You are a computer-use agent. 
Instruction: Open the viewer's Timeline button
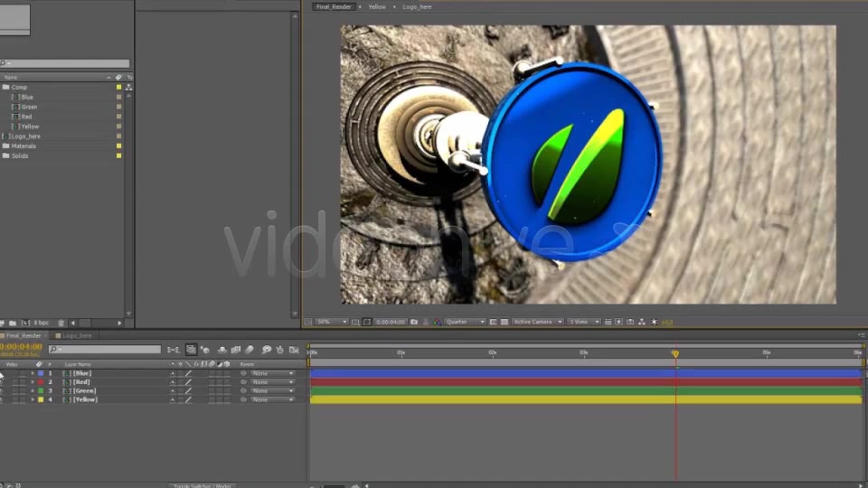(x=630, y=322)
